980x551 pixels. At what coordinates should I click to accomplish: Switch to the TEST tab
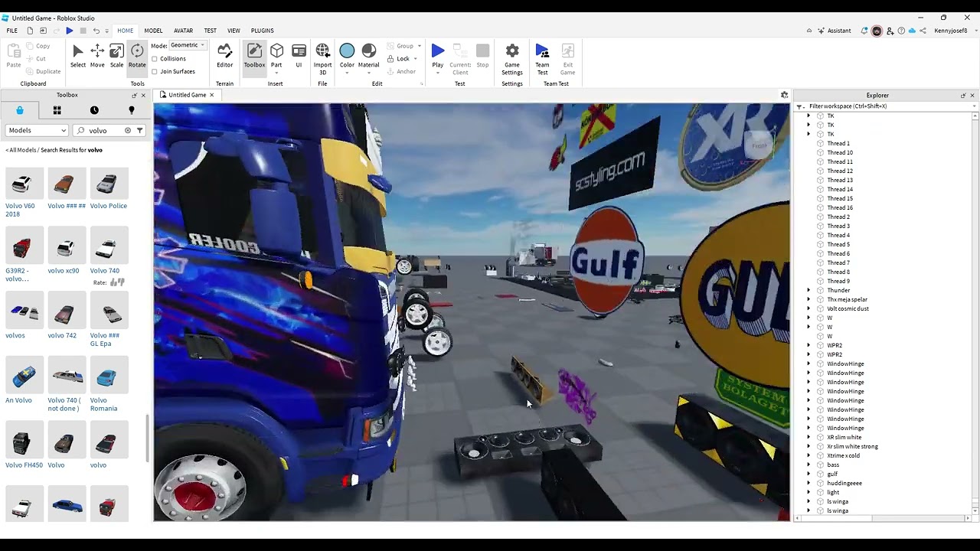(x=210, y=31)
